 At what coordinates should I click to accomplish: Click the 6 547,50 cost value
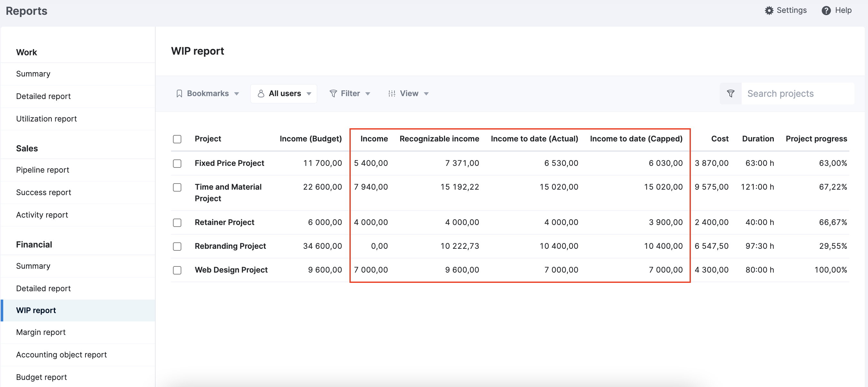712,247
